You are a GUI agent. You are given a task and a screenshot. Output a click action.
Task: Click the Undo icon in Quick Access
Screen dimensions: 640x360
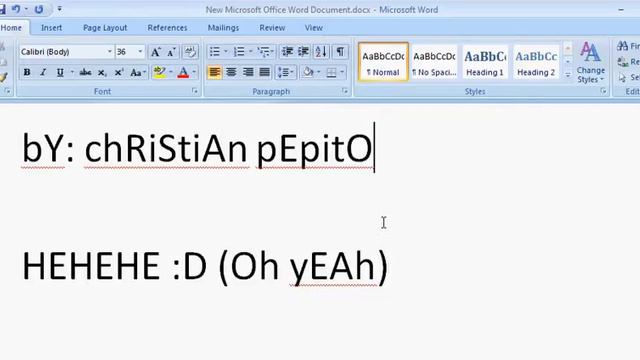point(16,9)
